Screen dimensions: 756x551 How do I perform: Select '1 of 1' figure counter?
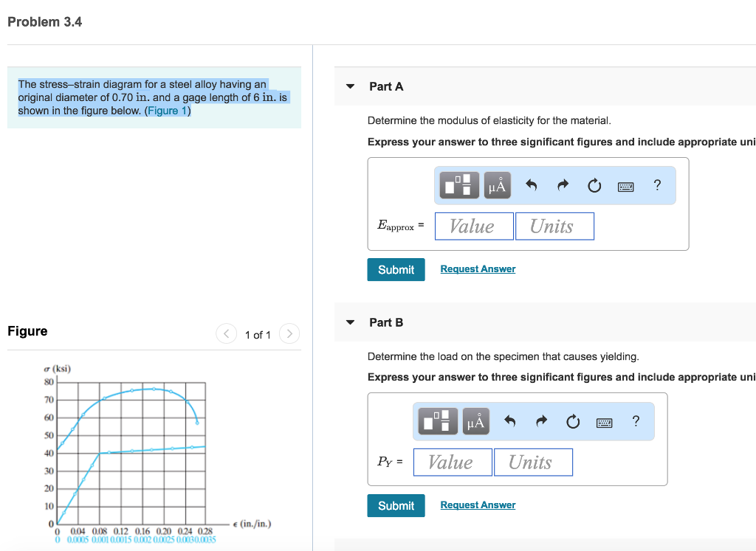(x=258, y=335)
